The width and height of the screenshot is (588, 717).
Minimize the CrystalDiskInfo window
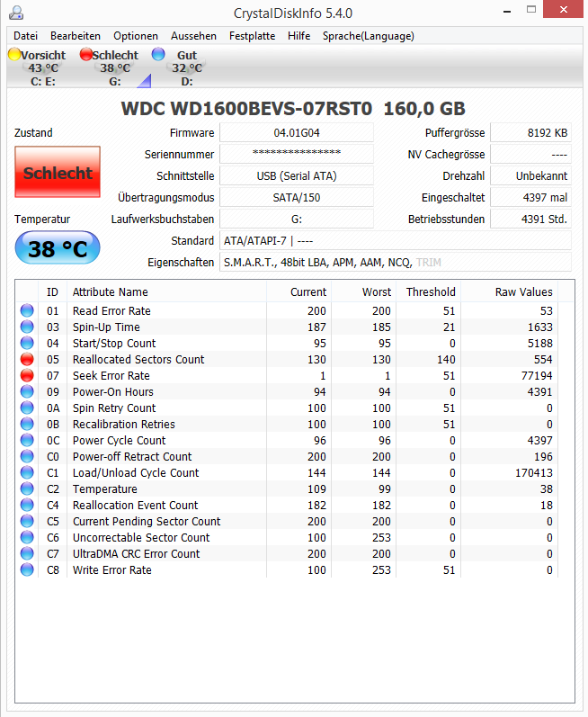pyautogui.click(x=507, y=10)
